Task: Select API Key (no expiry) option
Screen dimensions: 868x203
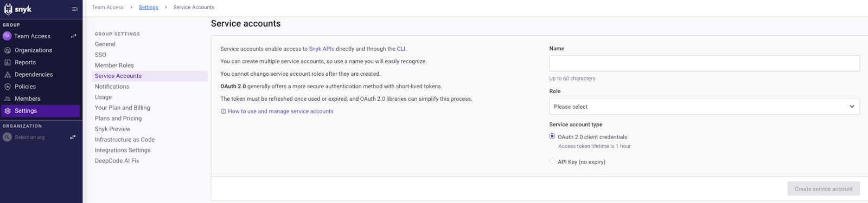Action: pyautogui.click(x=552, y=161)
